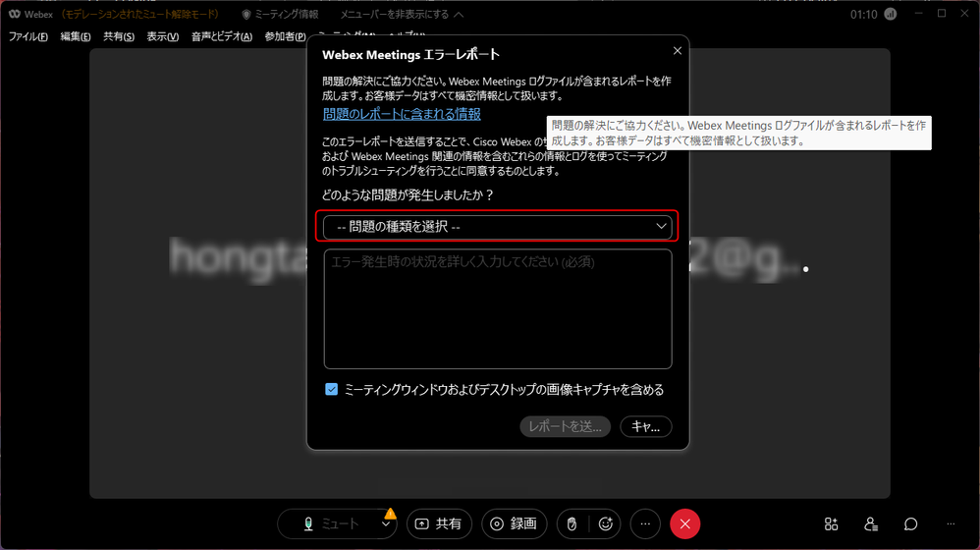Open reactions with the smiley icon
Viewport: 980px width, 550px height.
click(605, 523)
